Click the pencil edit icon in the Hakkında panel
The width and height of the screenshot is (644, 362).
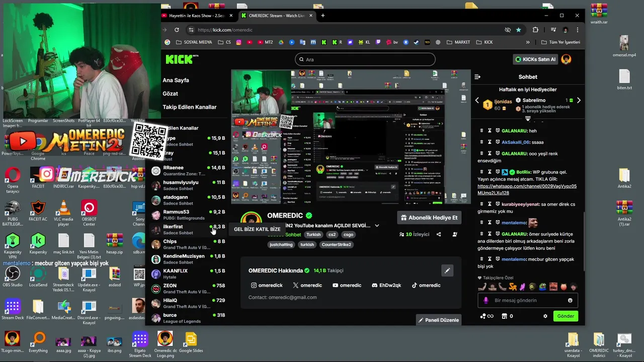447,270
